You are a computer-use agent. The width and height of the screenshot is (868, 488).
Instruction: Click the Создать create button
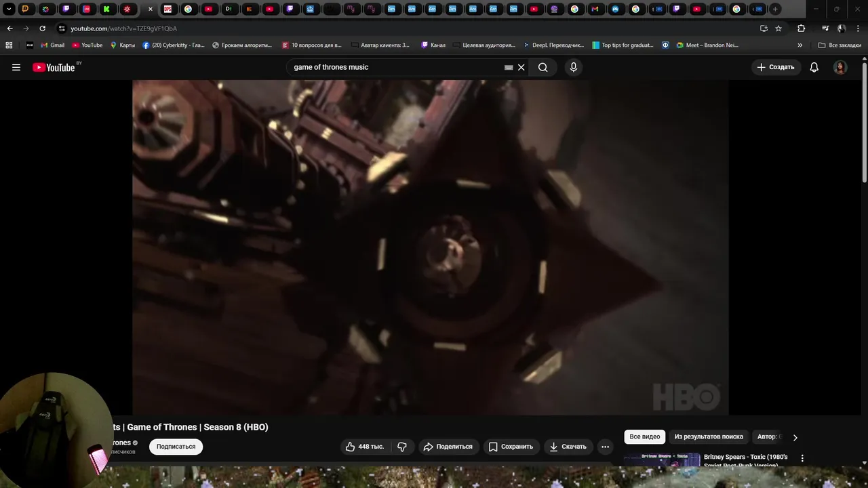(776, 67)
